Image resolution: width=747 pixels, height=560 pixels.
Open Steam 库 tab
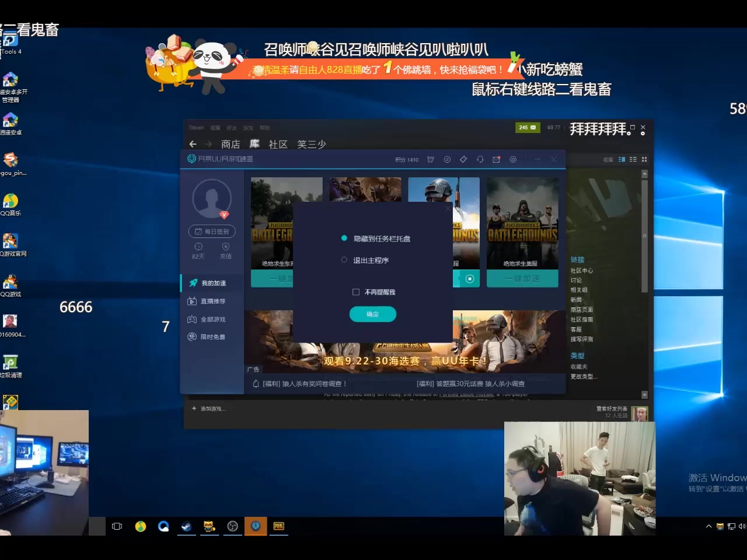[x=254, y=143]
